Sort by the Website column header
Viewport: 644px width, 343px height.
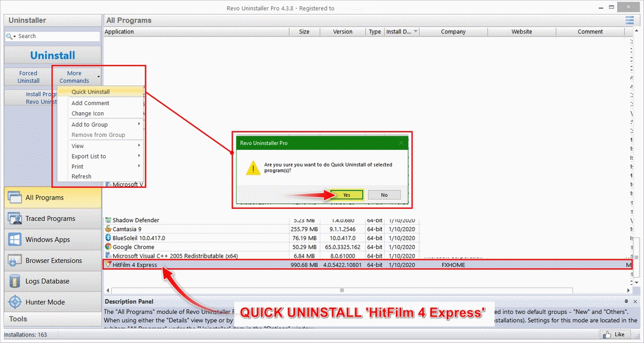pos(522,32)
